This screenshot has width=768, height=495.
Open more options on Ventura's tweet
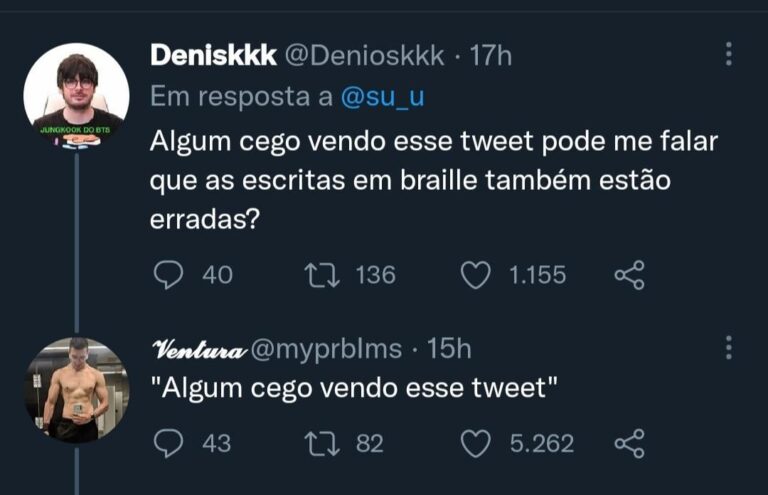(728, 347)
